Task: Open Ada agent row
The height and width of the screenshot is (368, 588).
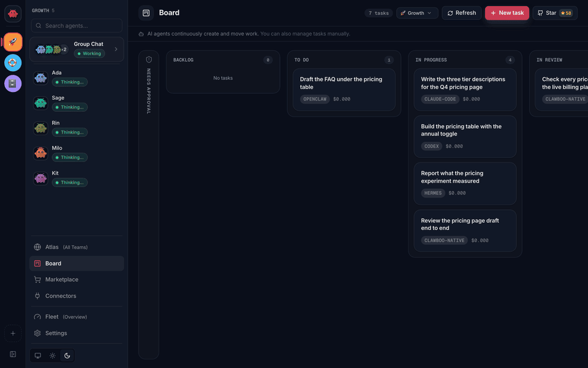Action: coord(77,78)
